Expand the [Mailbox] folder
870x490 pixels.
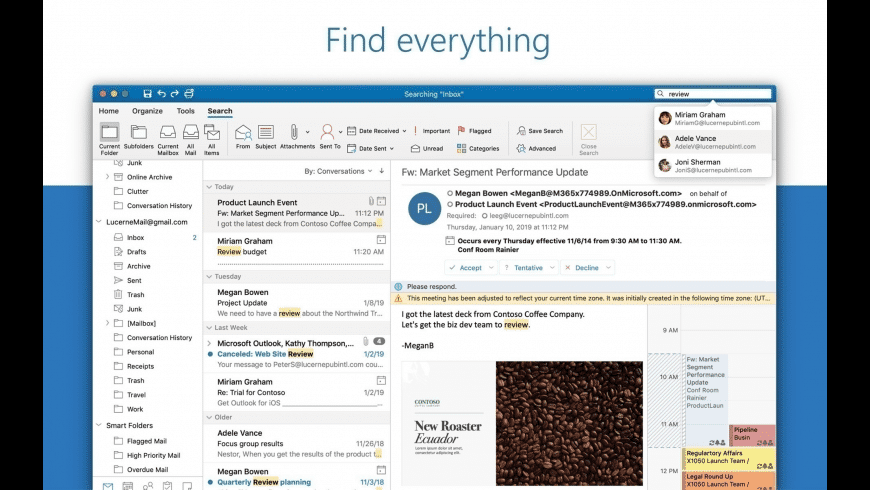tap(107, 323)
